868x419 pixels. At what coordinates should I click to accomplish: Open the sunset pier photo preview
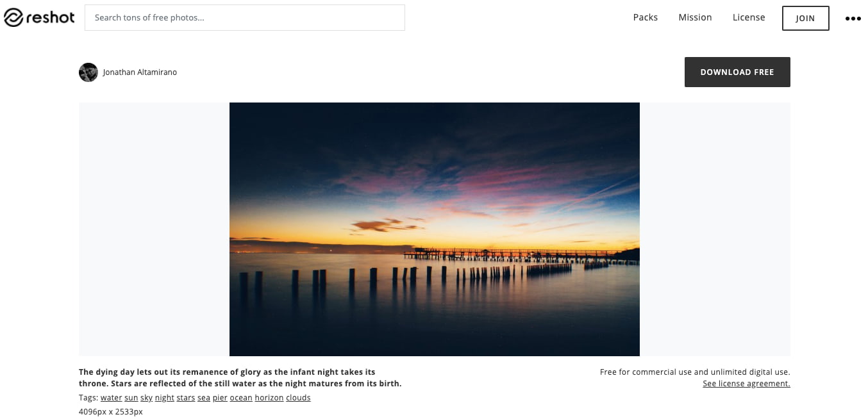(x=435, y=229)
